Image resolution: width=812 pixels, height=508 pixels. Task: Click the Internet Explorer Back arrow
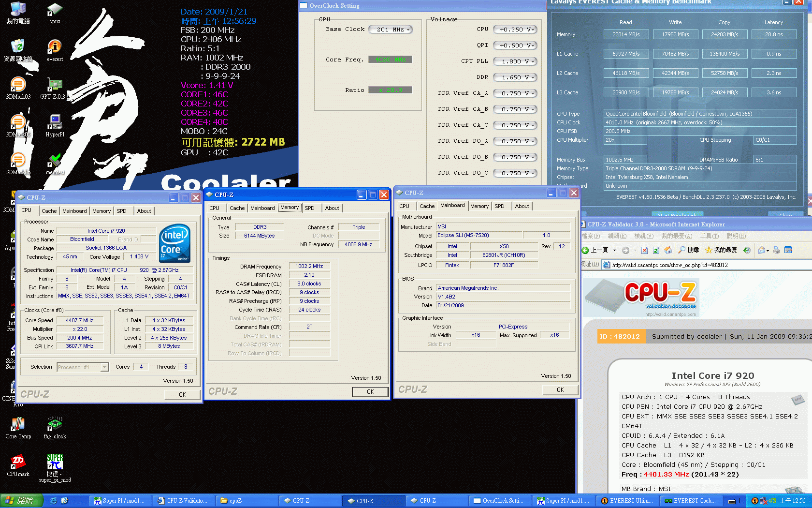585,250
